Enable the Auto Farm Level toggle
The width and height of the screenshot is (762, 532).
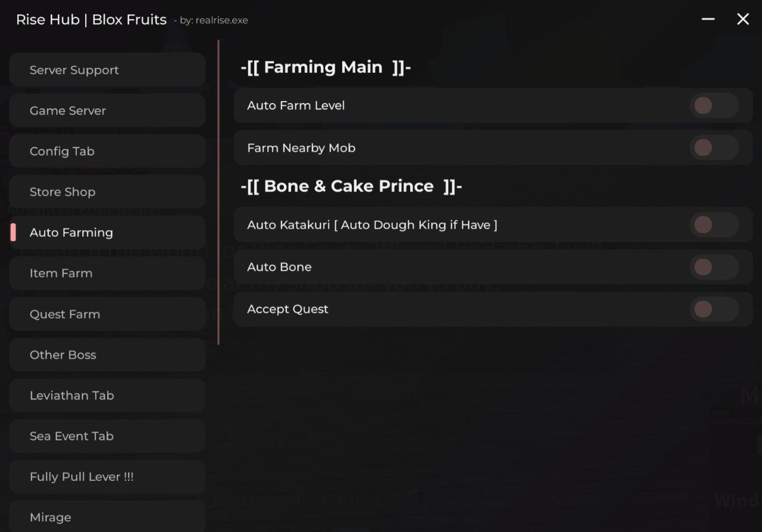(714, 106)
